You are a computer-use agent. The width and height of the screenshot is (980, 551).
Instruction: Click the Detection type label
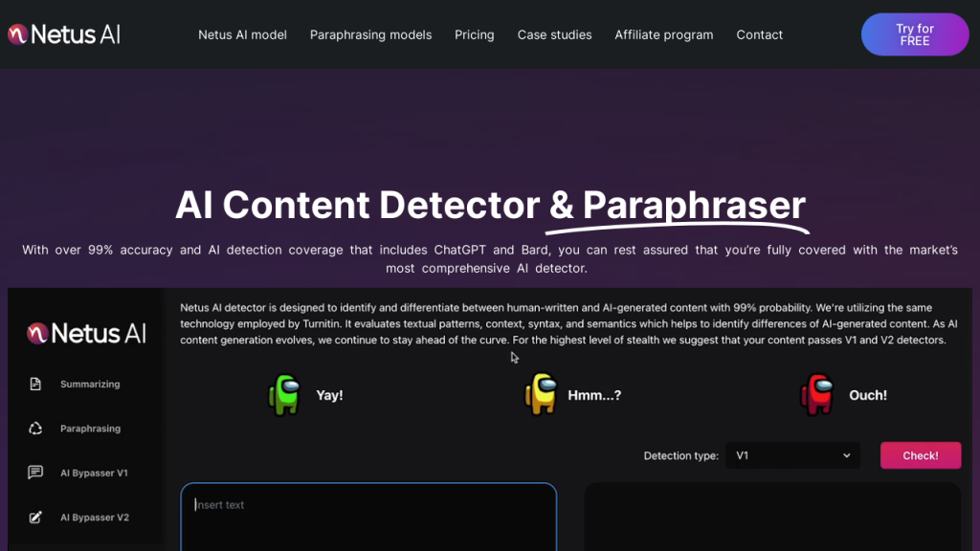pos(681,456)
